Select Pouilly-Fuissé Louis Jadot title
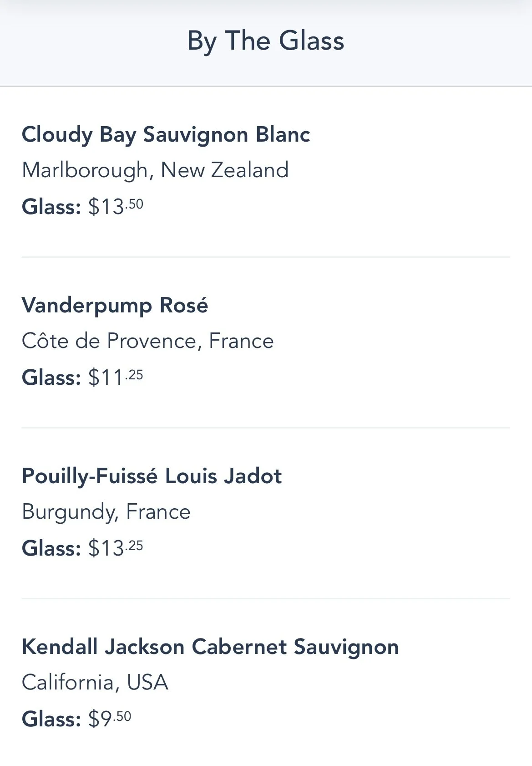 152,476
